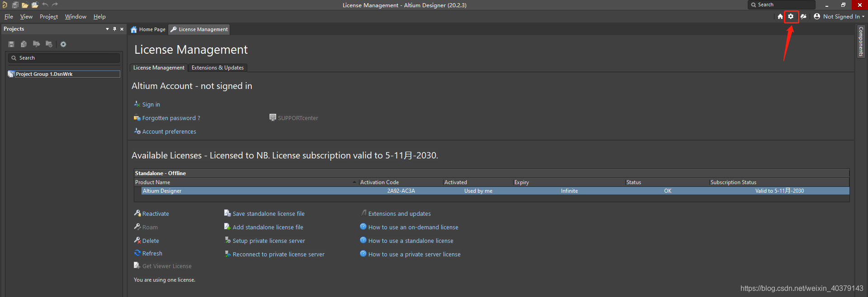The height and width of the screenshot is (297, 868).
Task: Click in the Projects panel Search field
Action: click(64, 58)
